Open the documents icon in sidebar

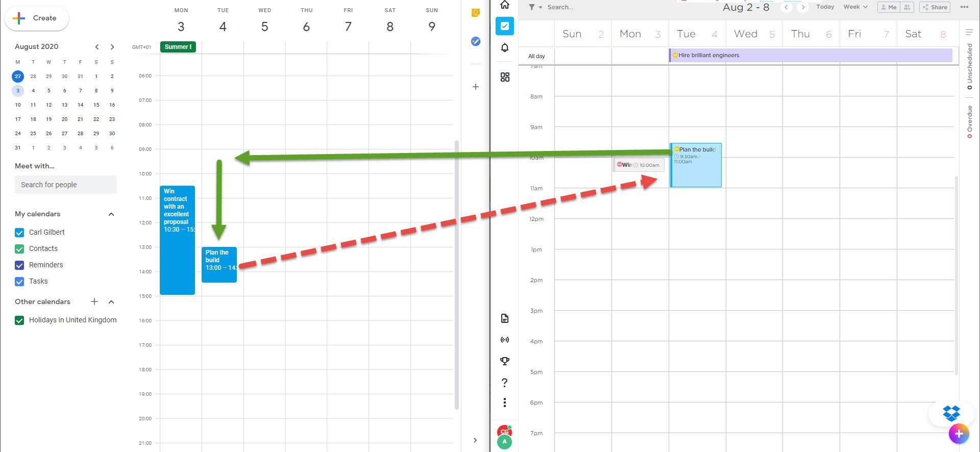[505, 318]
